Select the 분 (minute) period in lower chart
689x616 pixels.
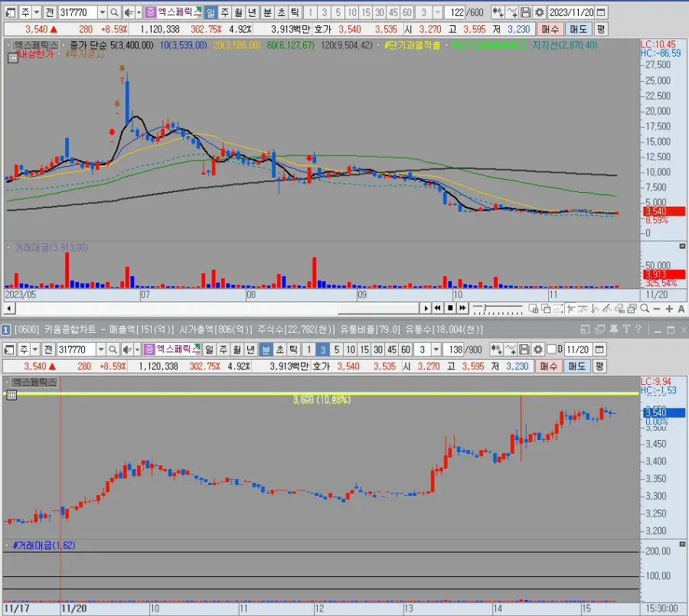point(266,349)
